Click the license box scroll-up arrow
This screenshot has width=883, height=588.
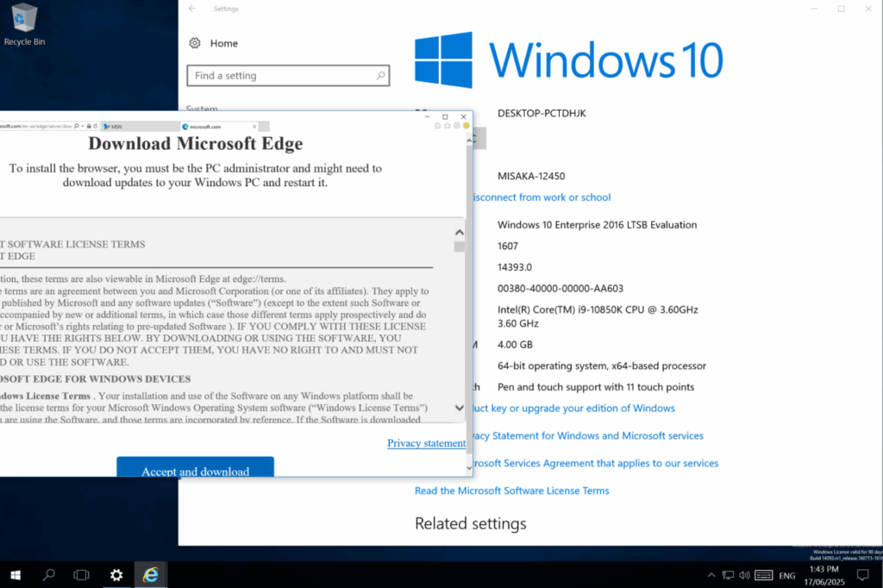pos(460,232)
